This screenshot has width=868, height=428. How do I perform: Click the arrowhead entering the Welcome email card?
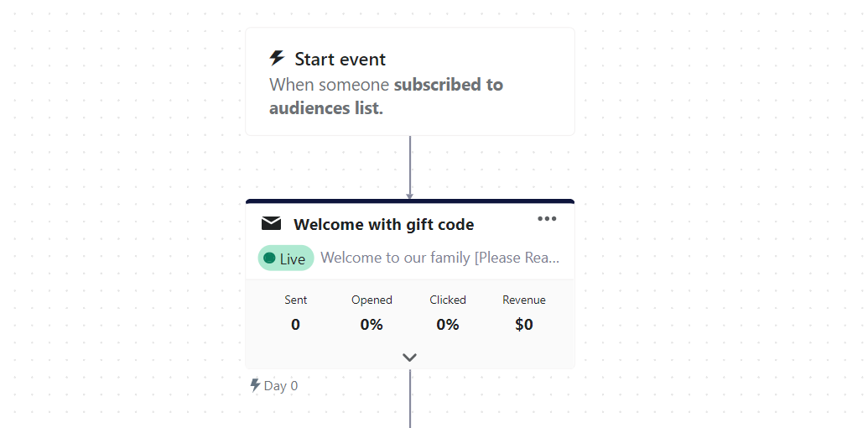(410, 196)
